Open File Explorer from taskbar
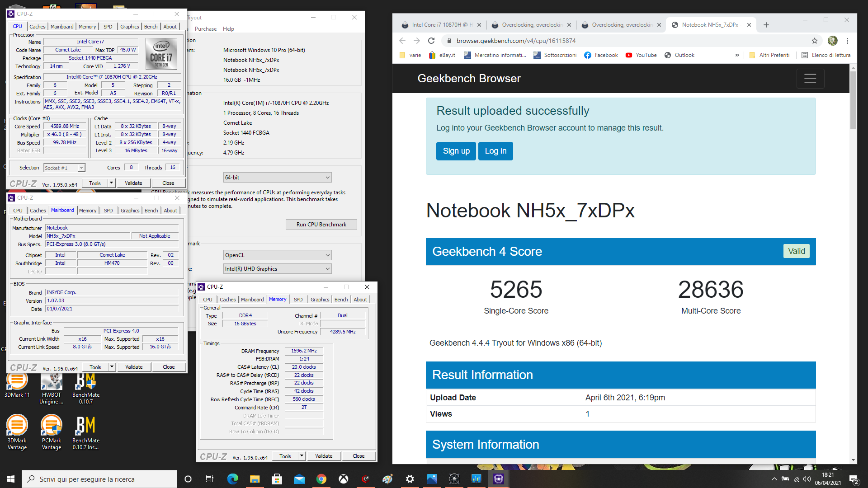This screenshot has height=488, width=868. [x=255, y=479]
